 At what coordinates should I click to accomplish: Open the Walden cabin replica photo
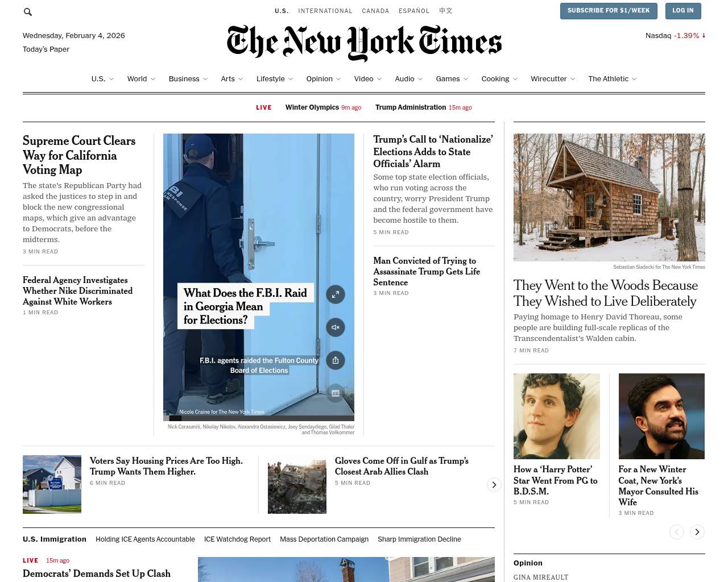point(609,197)
